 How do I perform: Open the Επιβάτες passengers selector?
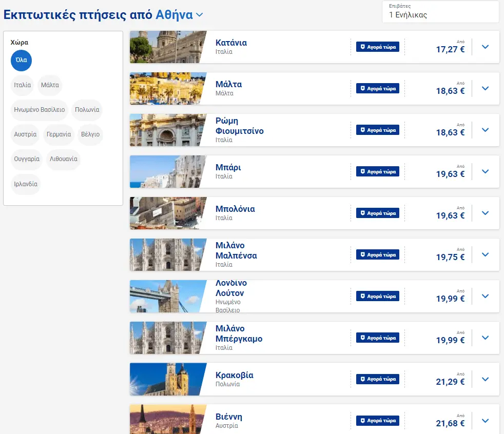(440, 12)
